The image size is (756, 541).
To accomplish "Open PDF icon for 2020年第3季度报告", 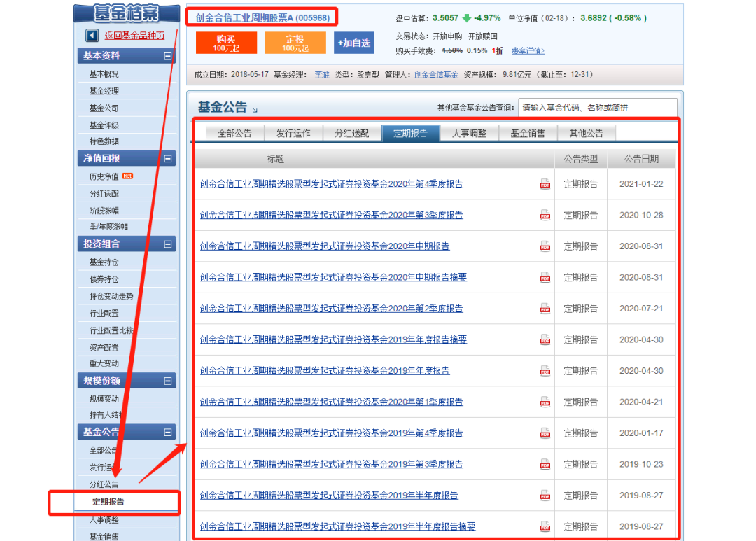I will coord(545,215).
